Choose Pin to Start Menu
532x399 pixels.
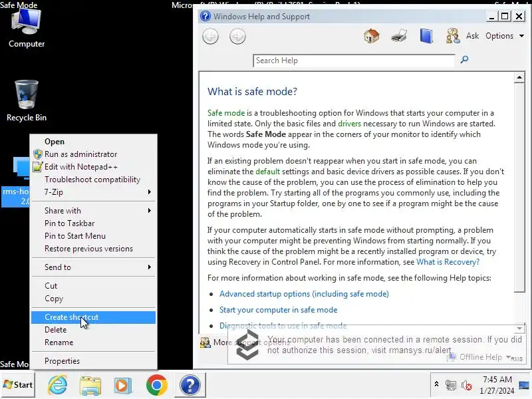coord(93,236)
